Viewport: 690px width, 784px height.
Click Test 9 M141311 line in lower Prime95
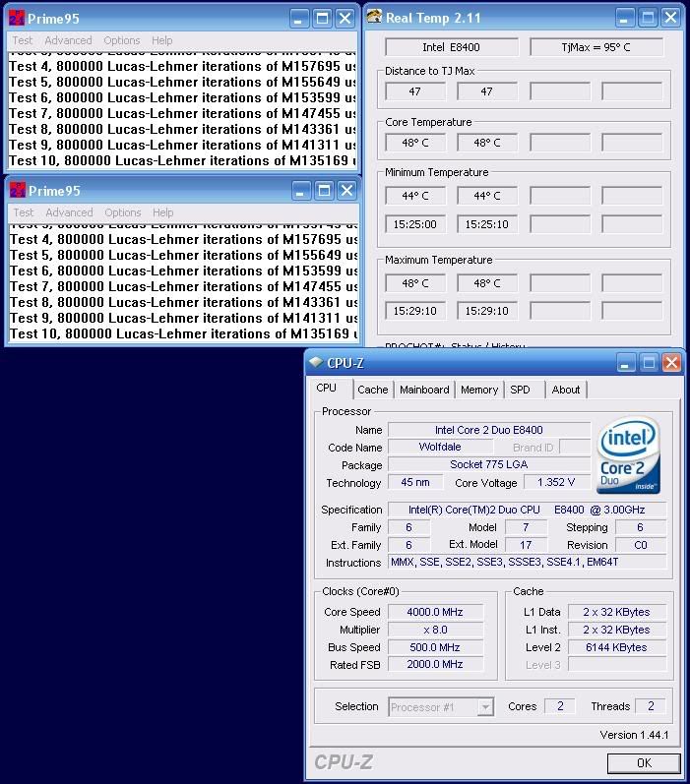click(x=183, y=318)
